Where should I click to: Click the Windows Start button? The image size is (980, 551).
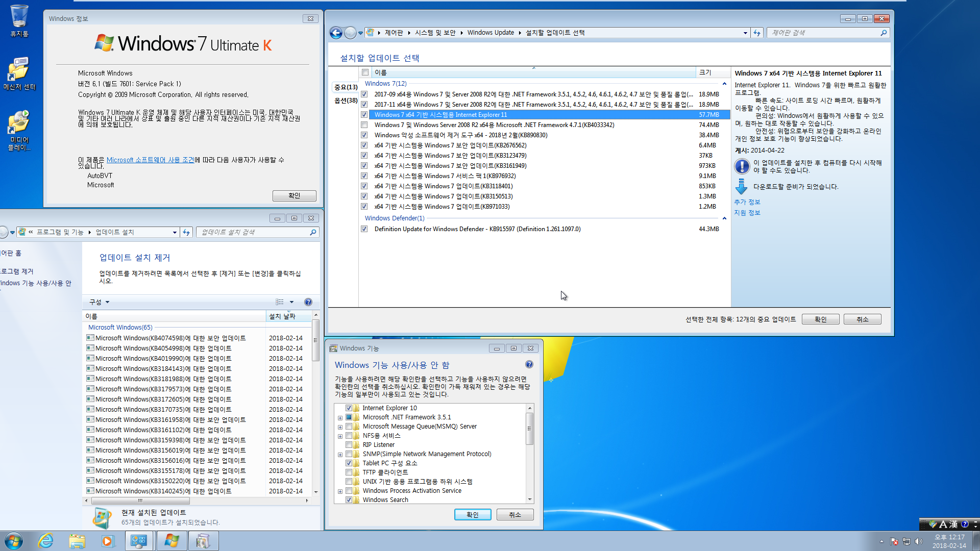13,541
